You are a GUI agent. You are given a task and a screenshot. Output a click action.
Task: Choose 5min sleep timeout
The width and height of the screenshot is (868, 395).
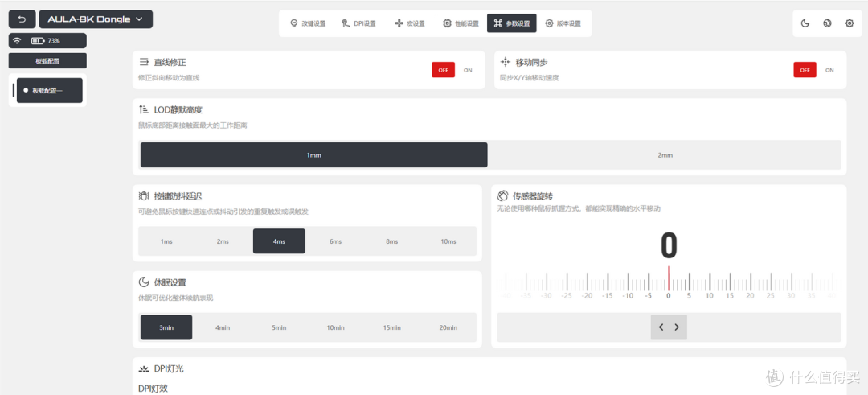click(x=279, y=327)
